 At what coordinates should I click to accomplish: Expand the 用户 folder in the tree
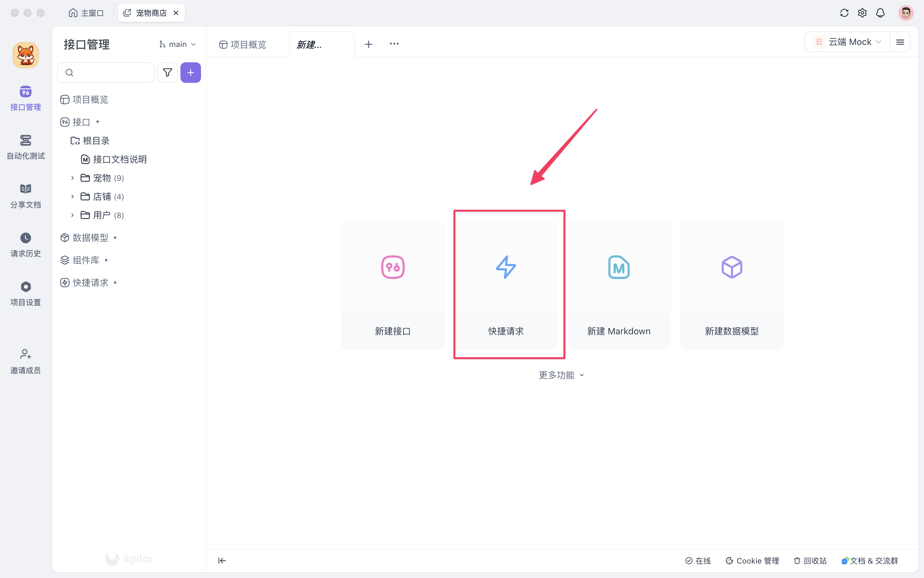click(73, 215)
